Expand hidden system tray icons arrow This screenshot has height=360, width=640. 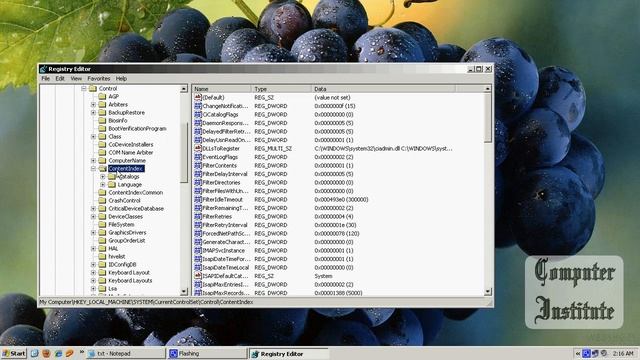[x=578, y=353]
